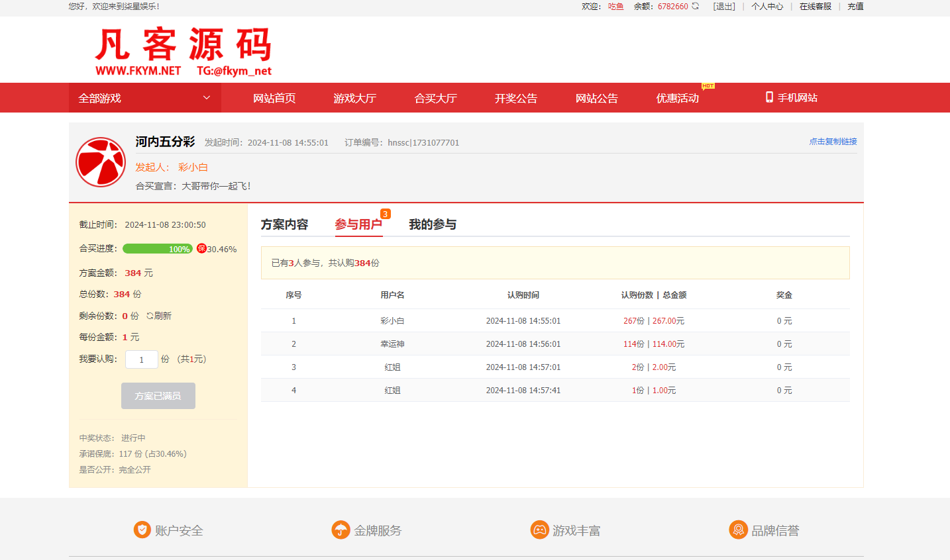Click the 账户安全 shield icon in footer
This screenshot has width=950, height=560.
[x=142, y=530]
